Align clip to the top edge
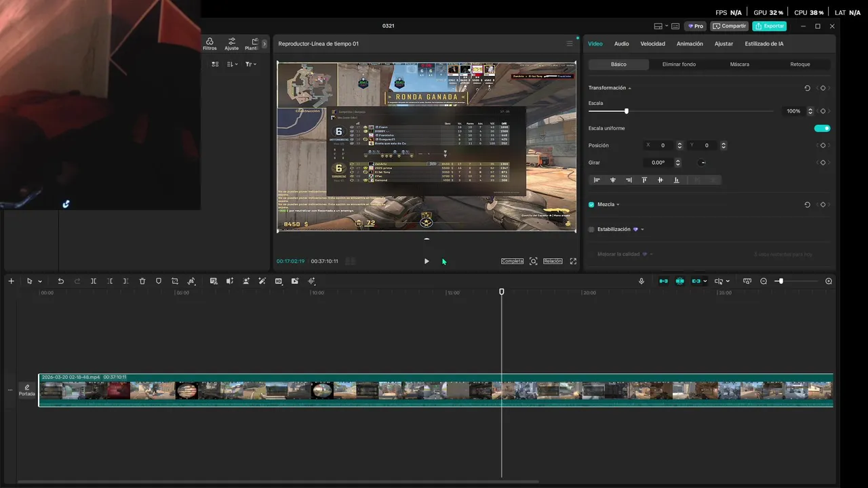Screen dimensions: 868x488 tap(644, 180)
